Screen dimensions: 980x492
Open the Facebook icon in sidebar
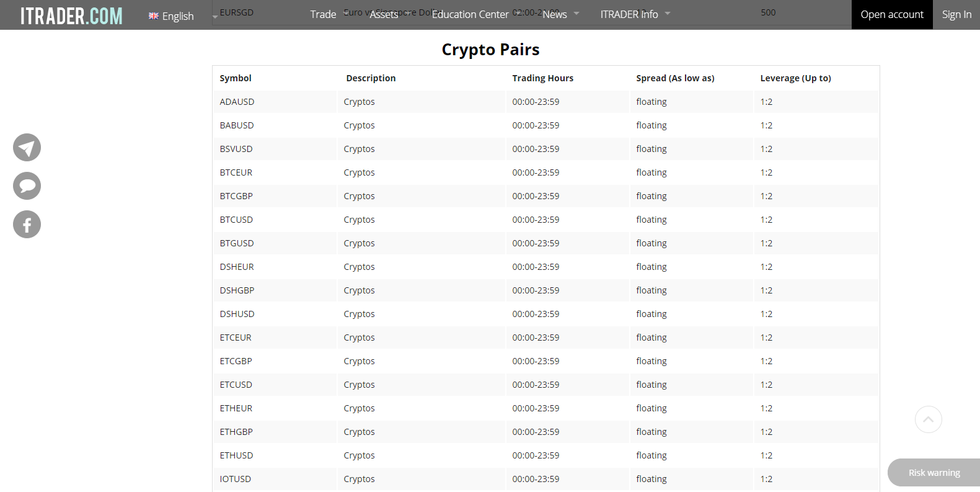coord(27,225)
